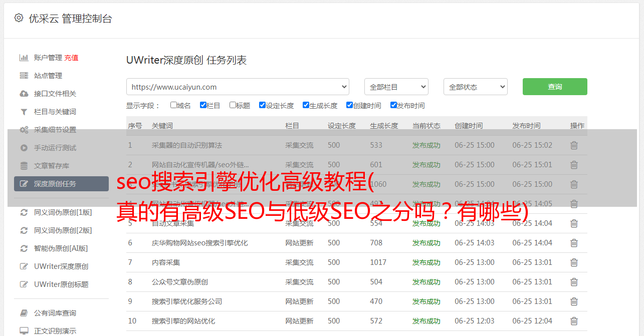Open 同义词伪原创[1版] in the sidebar

63,212
